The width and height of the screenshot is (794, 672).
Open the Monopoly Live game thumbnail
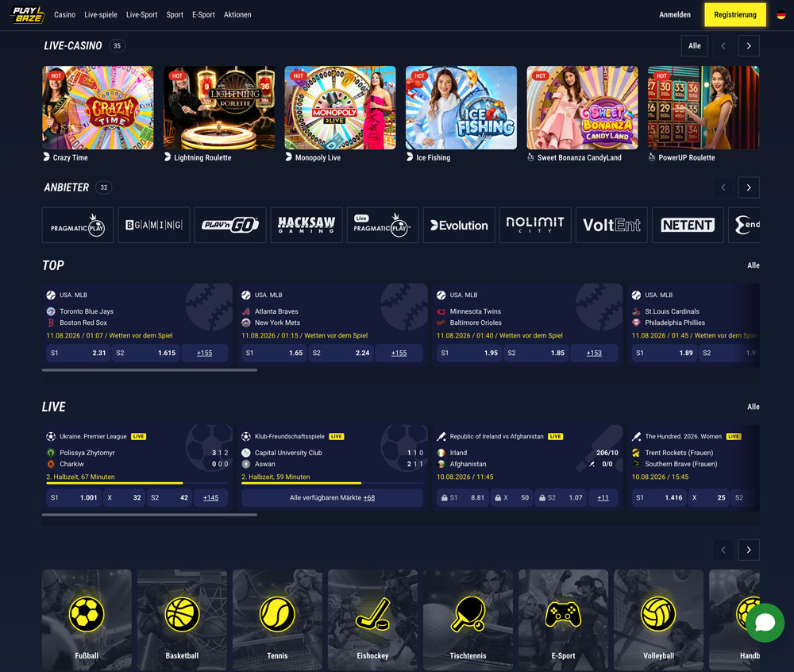pyautogui.click(x=341, y=107)
